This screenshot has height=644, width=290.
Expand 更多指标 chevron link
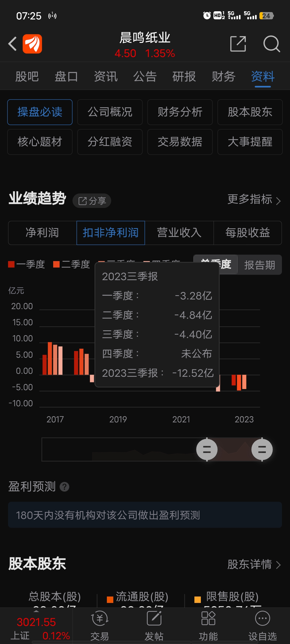tap(254, 200)
